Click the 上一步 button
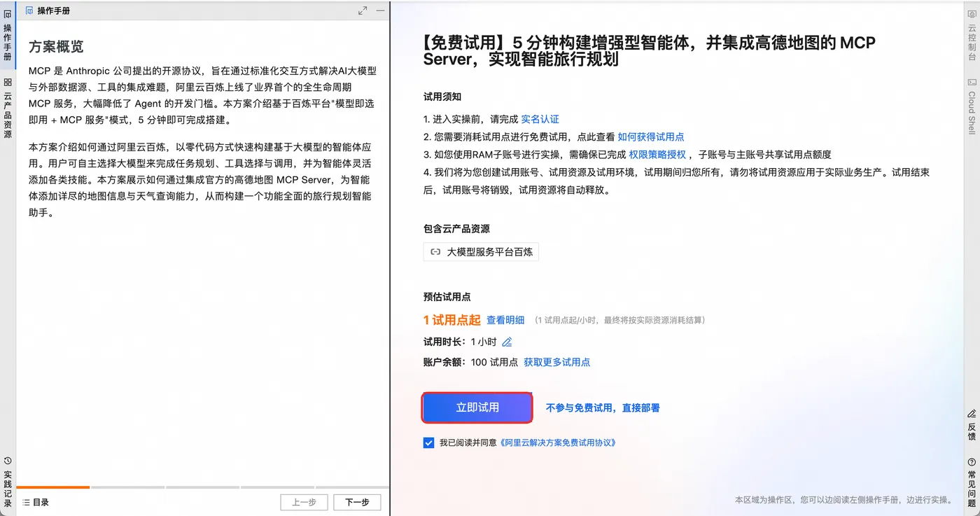The image size is (980, 516). [304, 502]
